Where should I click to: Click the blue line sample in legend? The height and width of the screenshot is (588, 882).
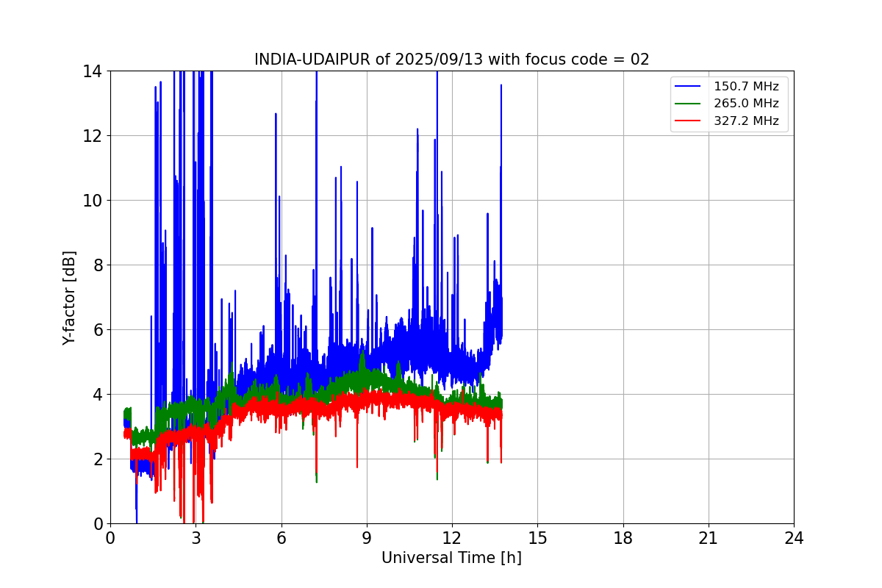[x=689, y=86]
